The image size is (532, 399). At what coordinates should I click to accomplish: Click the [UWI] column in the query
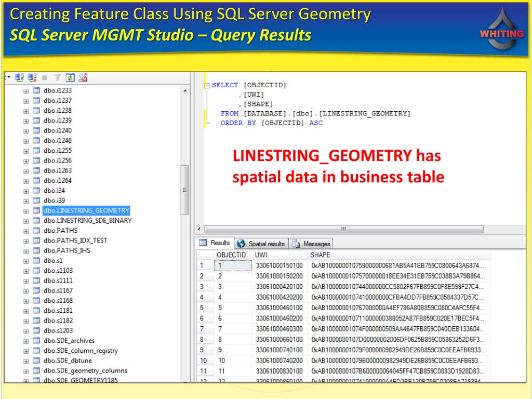click(254, 95)
